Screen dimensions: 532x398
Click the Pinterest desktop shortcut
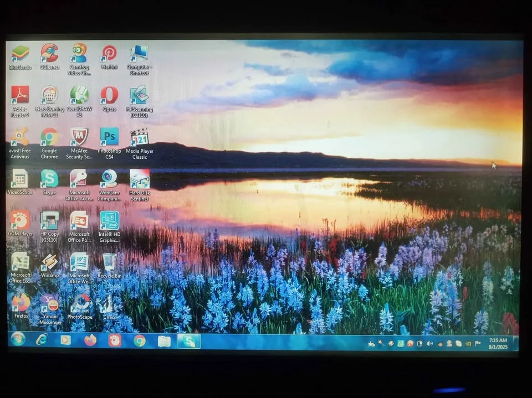[x=109, y=58]
